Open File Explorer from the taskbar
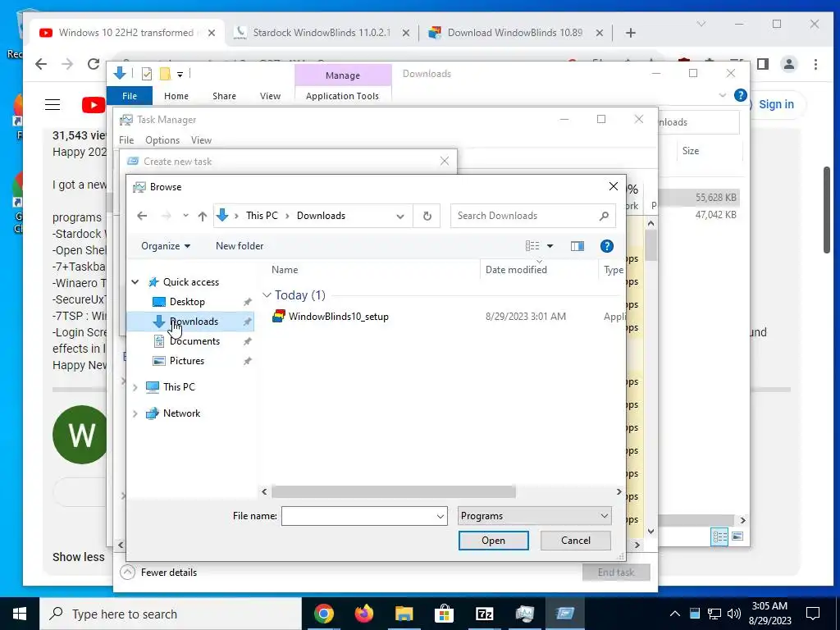The image size is (840, 630). [404, 614]
